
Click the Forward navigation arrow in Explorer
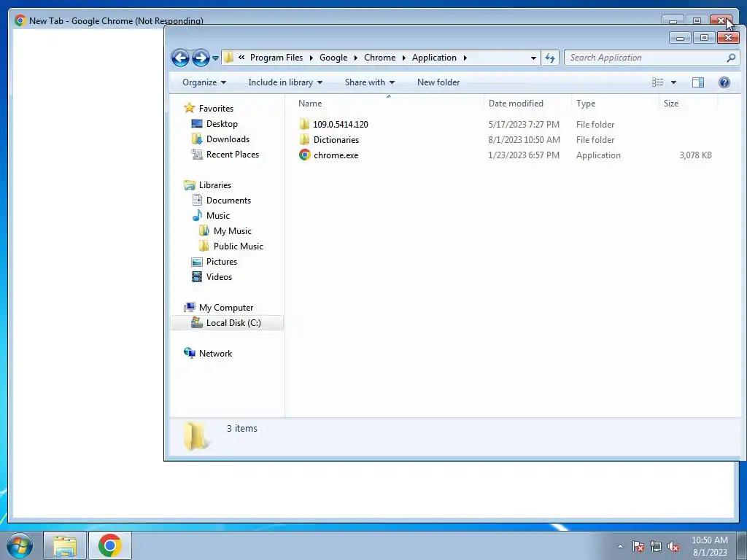(201, 58)
